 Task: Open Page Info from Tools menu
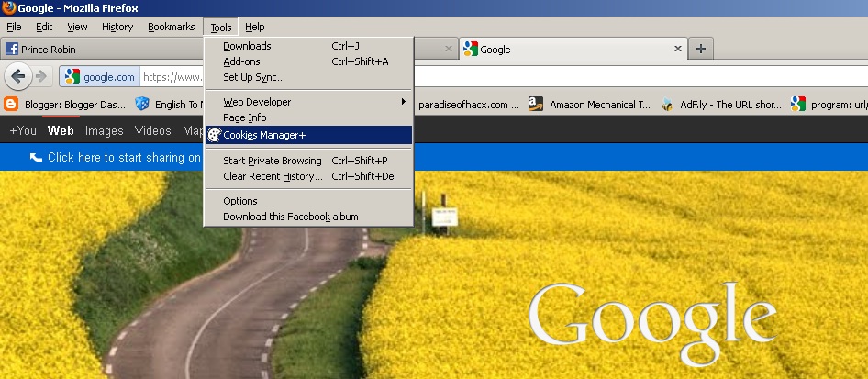[309, 117]
